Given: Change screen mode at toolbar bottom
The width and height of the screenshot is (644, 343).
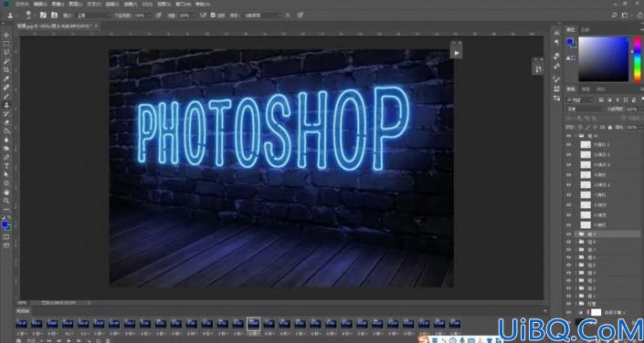Looking at the screenshot, I should click(x=6, y=245).
